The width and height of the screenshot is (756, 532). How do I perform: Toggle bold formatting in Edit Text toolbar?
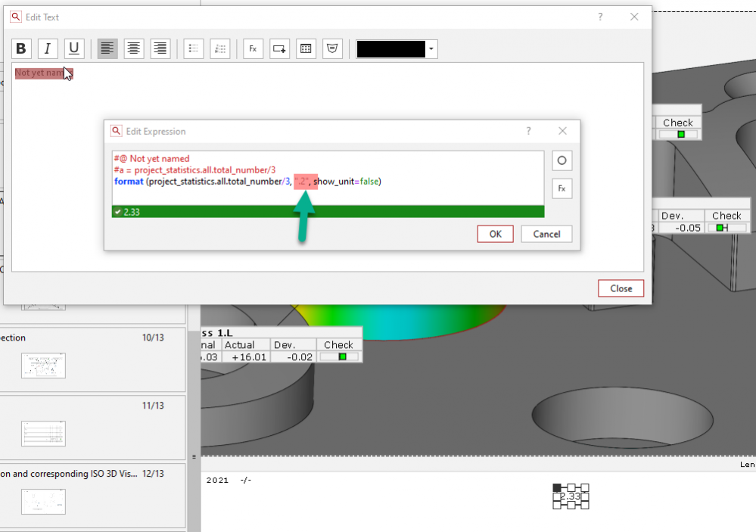point(21,49)
